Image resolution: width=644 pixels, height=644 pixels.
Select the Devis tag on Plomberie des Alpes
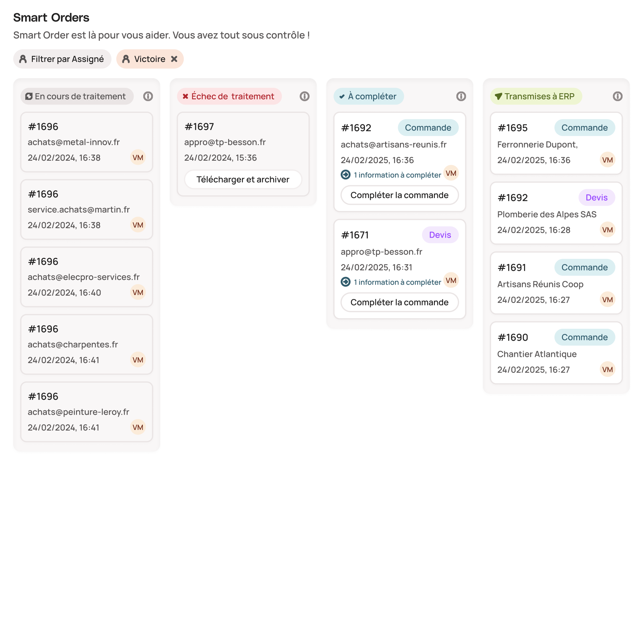tap(596, 198)
